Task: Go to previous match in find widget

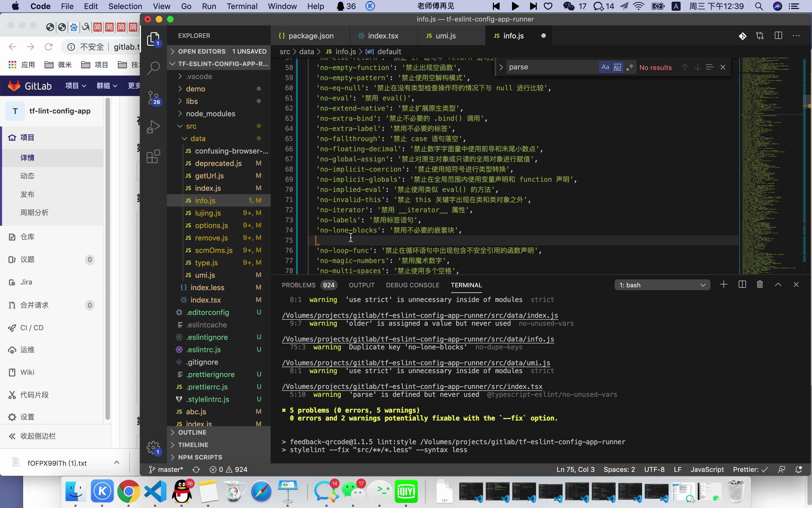Action: (x=685, y=67)
